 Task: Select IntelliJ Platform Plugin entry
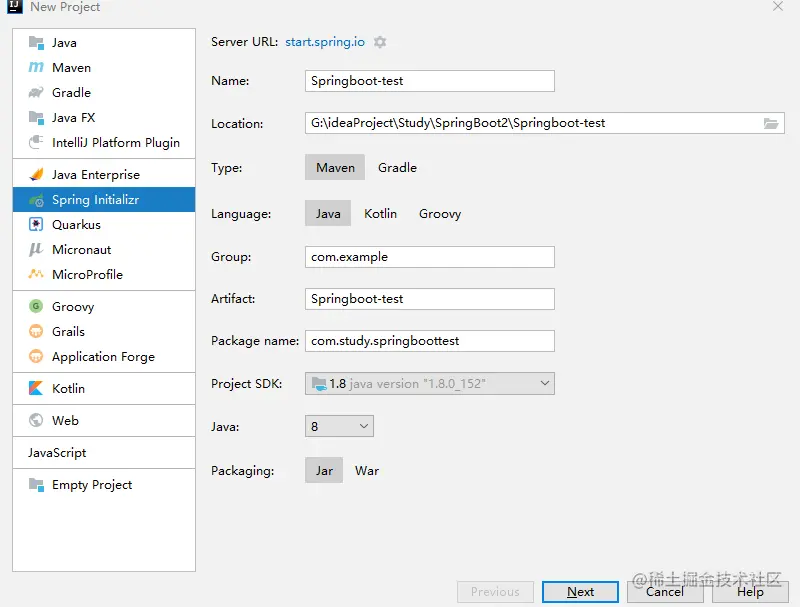[x=104, y=142]
